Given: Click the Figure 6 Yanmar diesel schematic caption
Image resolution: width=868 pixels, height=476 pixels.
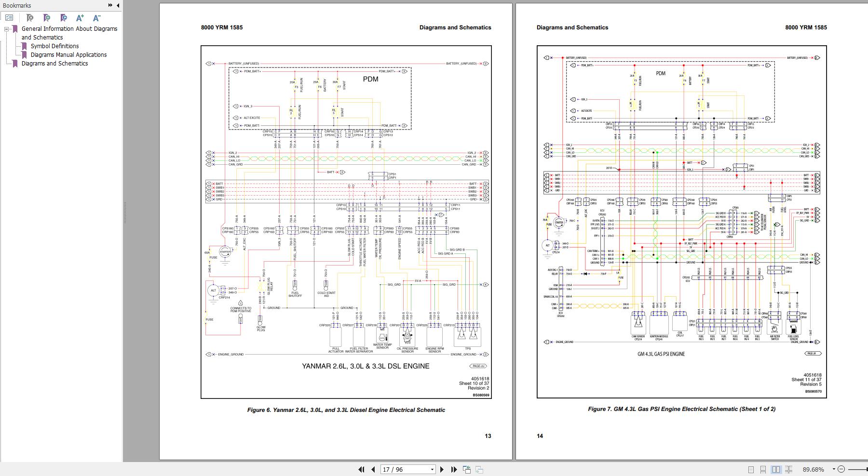Looking at the screenshot, I should tap(346, 410).
